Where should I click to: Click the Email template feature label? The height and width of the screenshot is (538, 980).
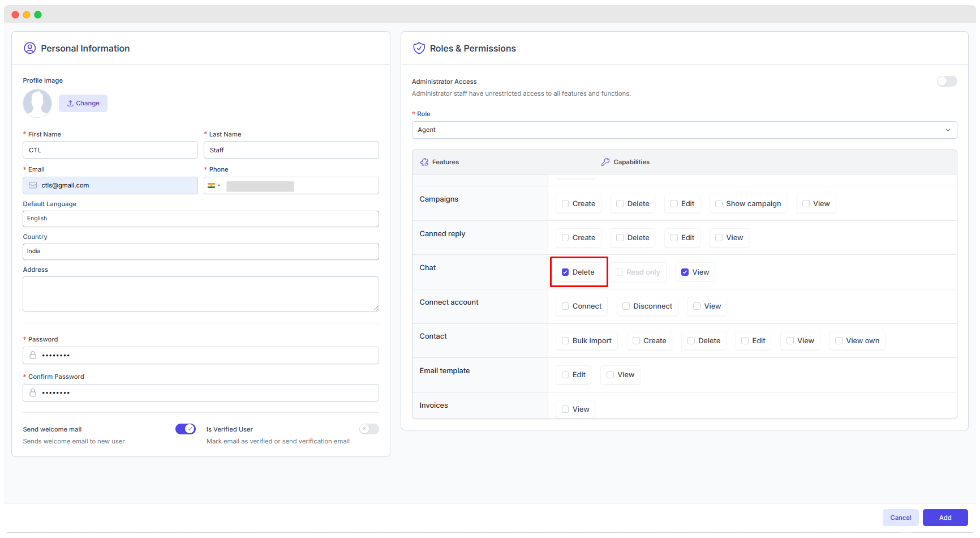pos(445,371)
